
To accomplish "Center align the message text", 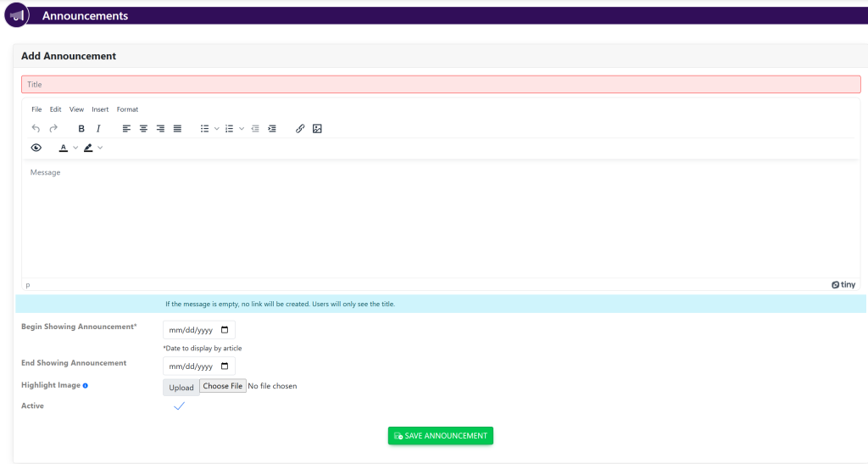I will [x=143, y=129].
